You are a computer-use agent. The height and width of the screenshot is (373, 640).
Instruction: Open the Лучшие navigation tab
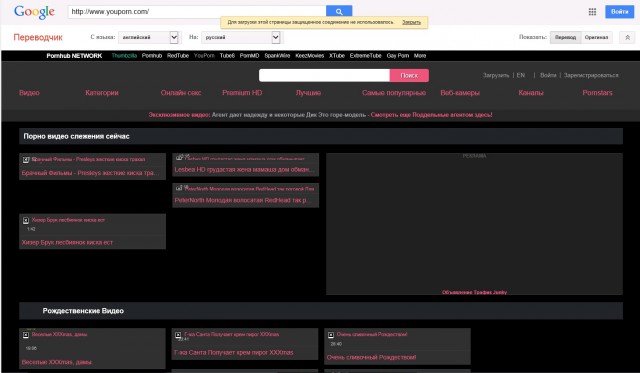point(308,93)
